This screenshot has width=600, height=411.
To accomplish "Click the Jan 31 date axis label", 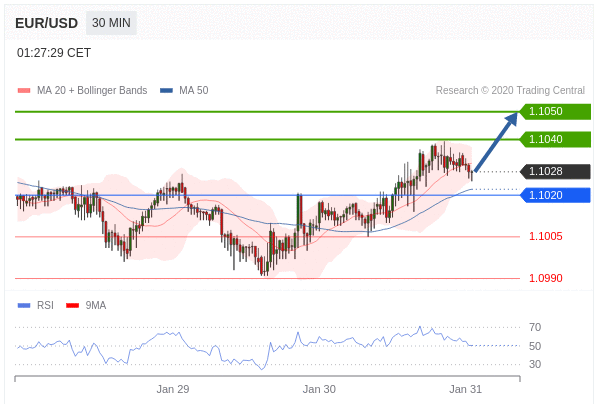I will tap(466, 390).
